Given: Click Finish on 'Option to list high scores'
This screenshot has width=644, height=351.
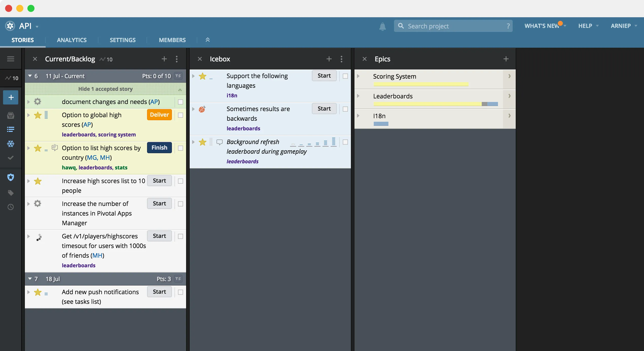Looking at the screenshot, I should pos(159,147).
